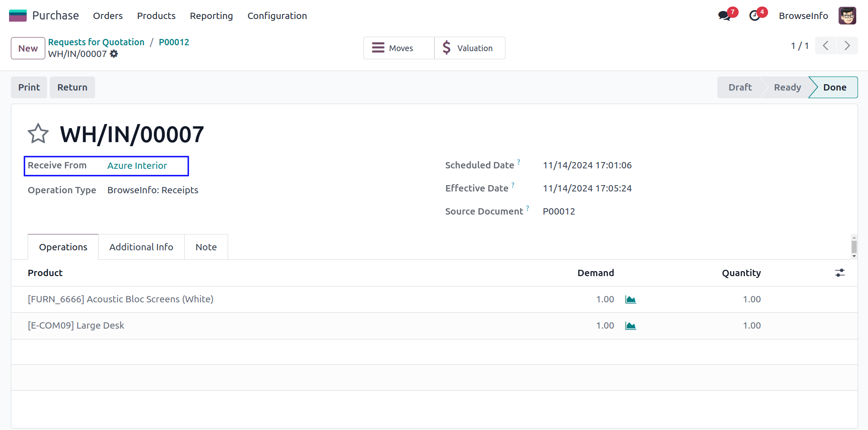
Task: Open the Azure Interior vendor link
Action: (137, 166)
